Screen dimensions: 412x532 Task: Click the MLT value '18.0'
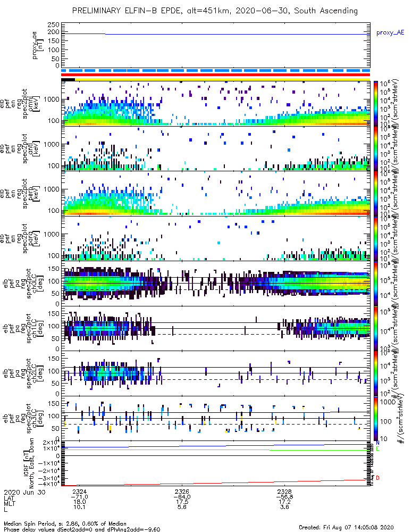click(79, 502)
